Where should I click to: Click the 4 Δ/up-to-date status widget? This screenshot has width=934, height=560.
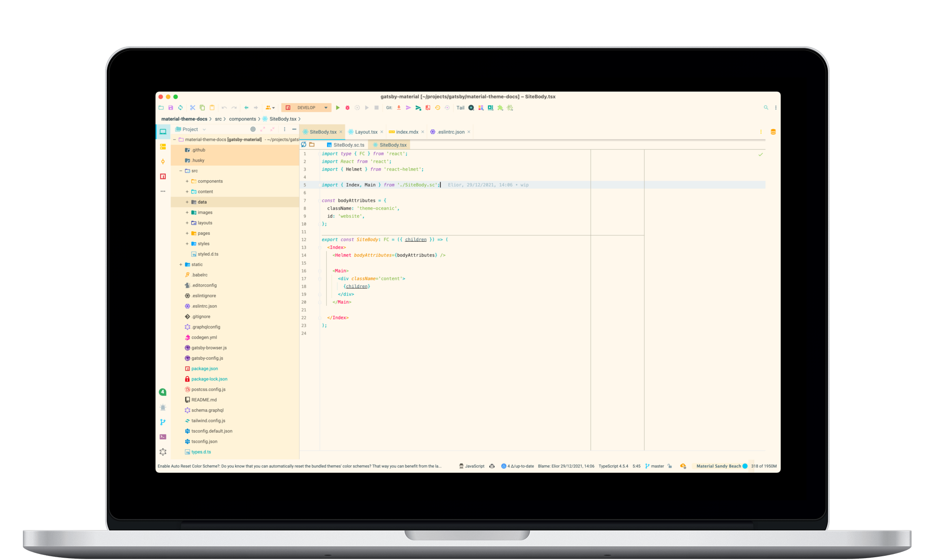[517, 466]
